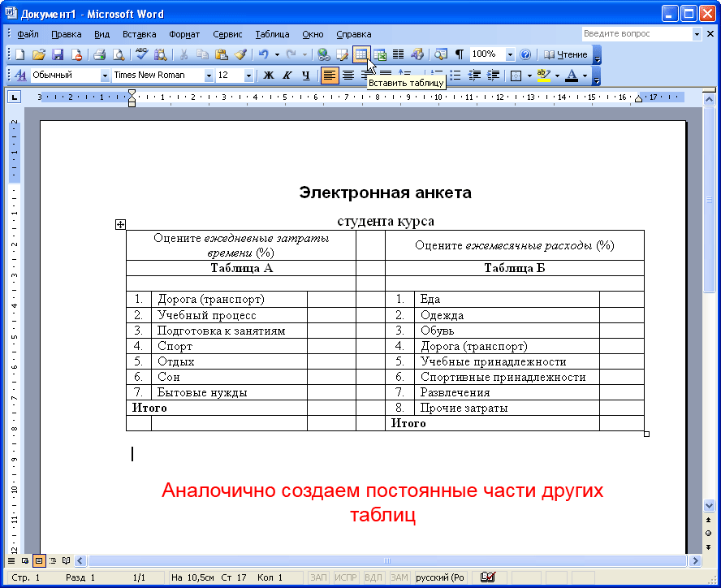The height and width of the screenshot is (588, 721).
Task: Save the document with the floppy icon
Action: tap(58, 54)
